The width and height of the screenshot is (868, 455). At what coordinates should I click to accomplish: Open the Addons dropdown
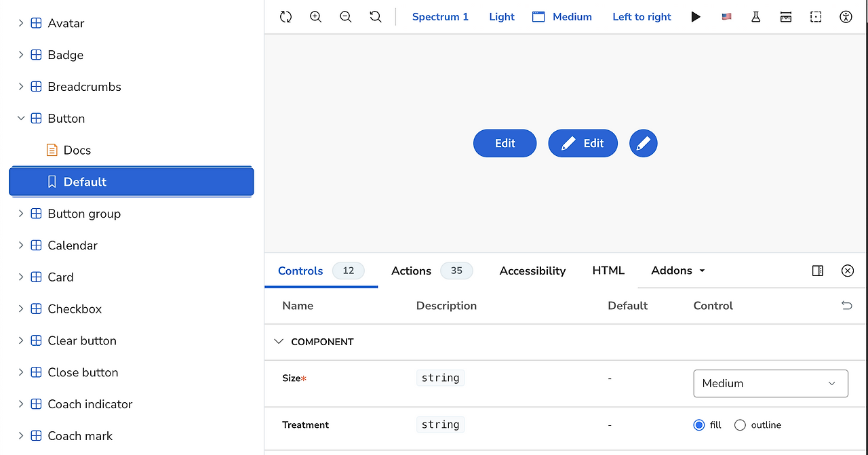(x=677, y=271)
